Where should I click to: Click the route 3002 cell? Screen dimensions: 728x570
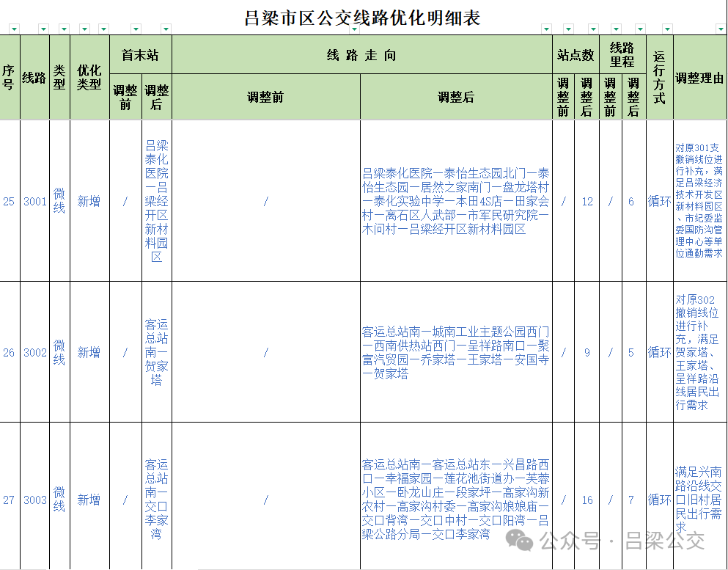(35, 353)
